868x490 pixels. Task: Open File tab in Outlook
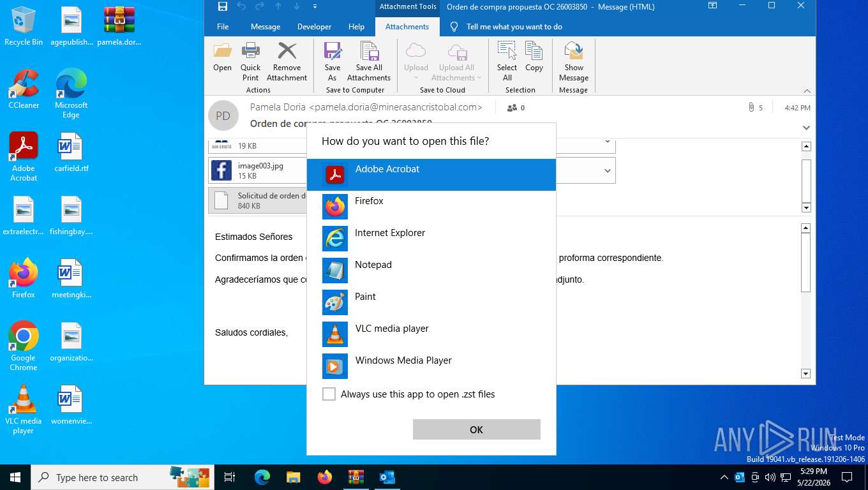(223, 27)
